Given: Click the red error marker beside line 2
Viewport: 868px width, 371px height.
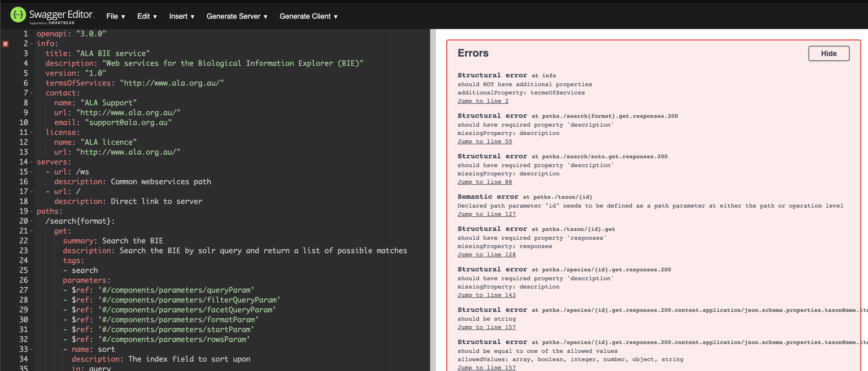Looking at the screenshot, I should pos(5,44).
